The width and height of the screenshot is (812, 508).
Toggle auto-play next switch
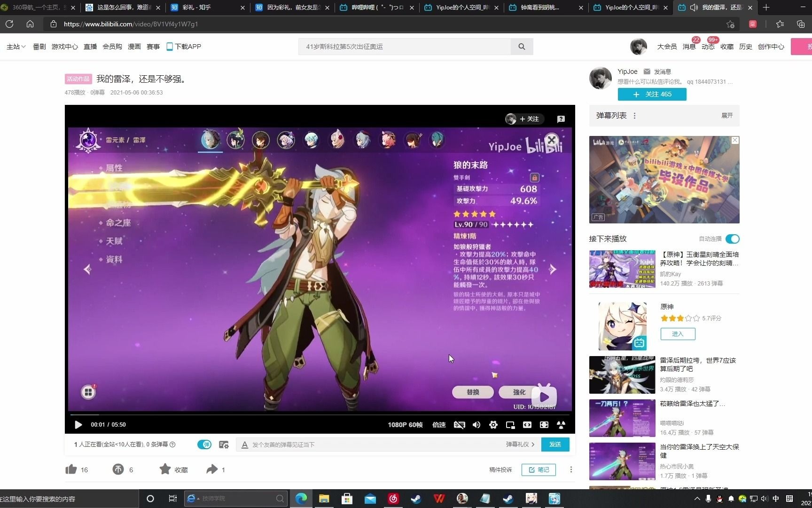733,239
